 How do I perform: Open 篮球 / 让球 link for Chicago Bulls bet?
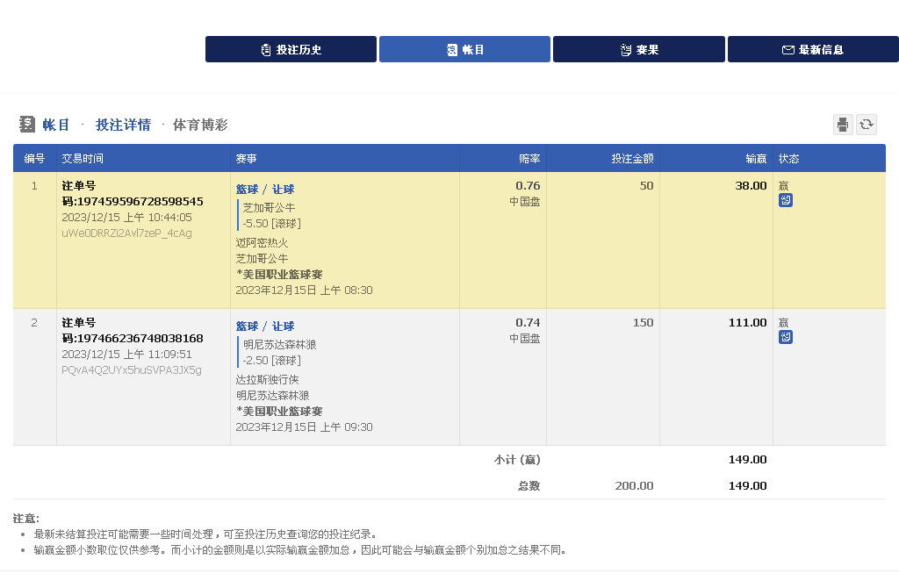265,190
